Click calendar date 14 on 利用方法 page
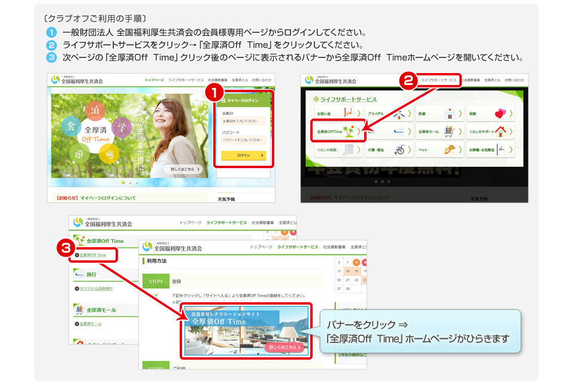Screen dimensions: 572x392 point(347,271)
